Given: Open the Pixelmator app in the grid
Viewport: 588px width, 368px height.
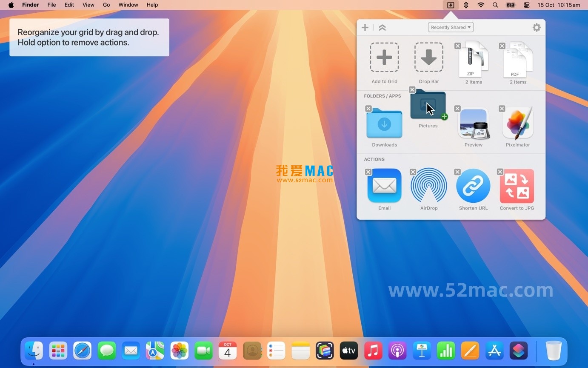Looking at the screenshot, I should click(x=518, y=123).
